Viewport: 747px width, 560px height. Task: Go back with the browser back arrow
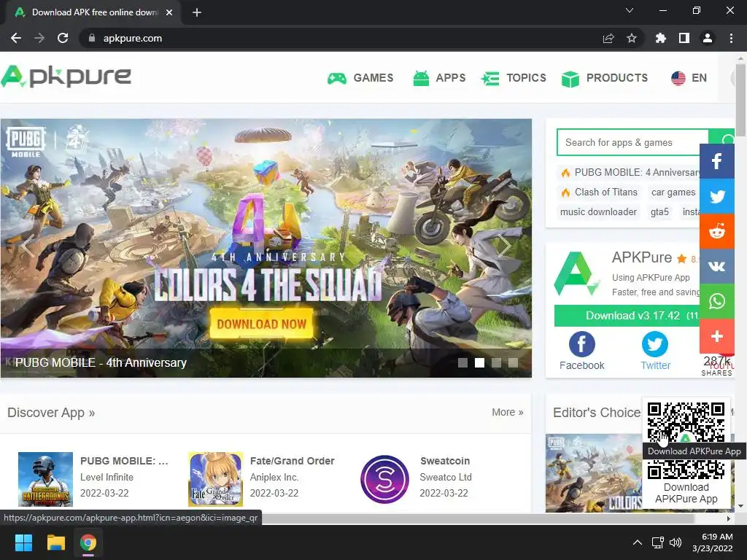point(16,38)
